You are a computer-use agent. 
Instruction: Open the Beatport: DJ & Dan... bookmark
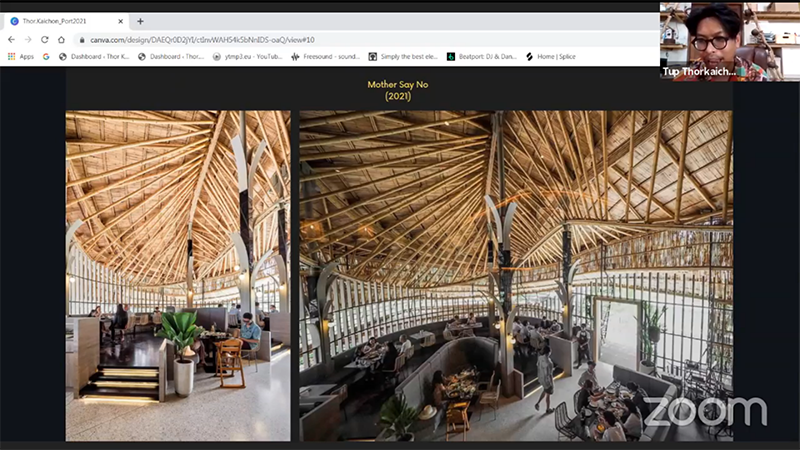tap(482, 57)
